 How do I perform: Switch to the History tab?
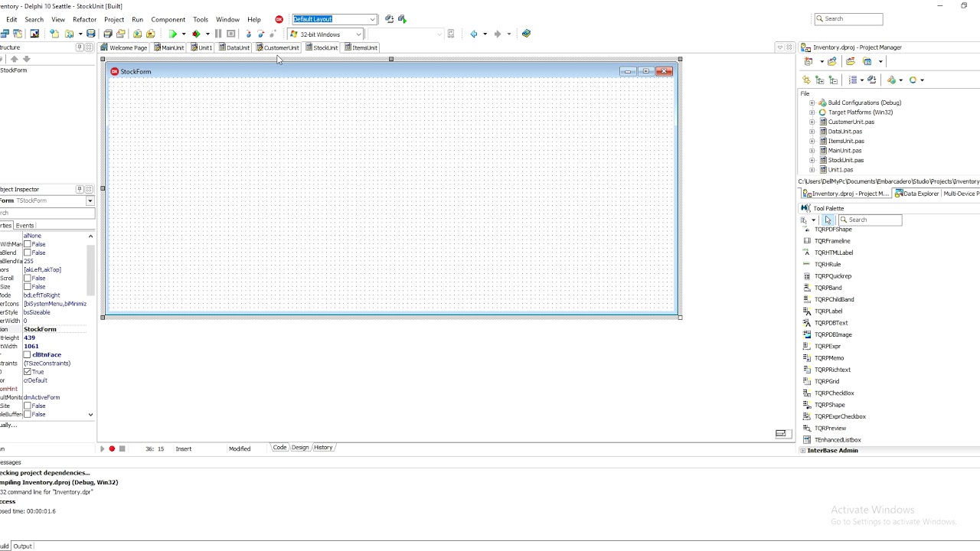pyautogui.click(x=323, y=448)
